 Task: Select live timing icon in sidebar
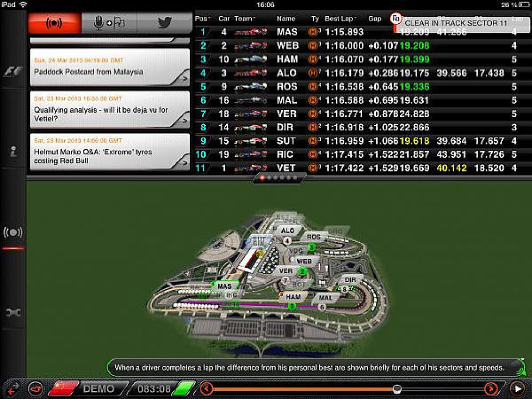click(13, 232)
